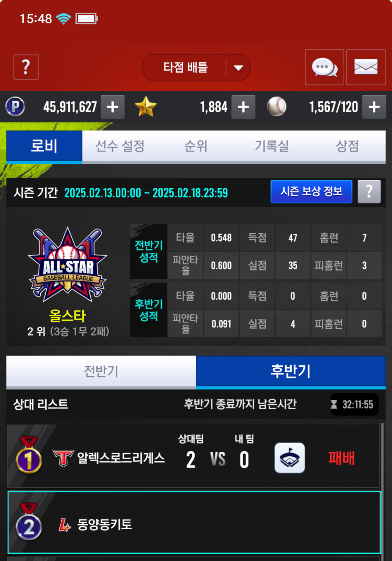Add stars with the plus beside 1,884

243,107
